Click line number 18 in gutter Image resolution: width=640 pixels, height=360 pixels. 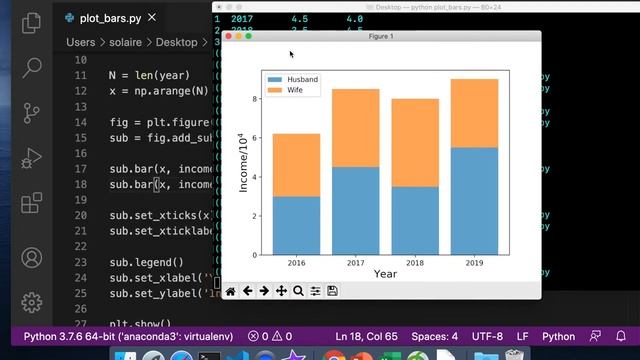click(x=80, y=184)
